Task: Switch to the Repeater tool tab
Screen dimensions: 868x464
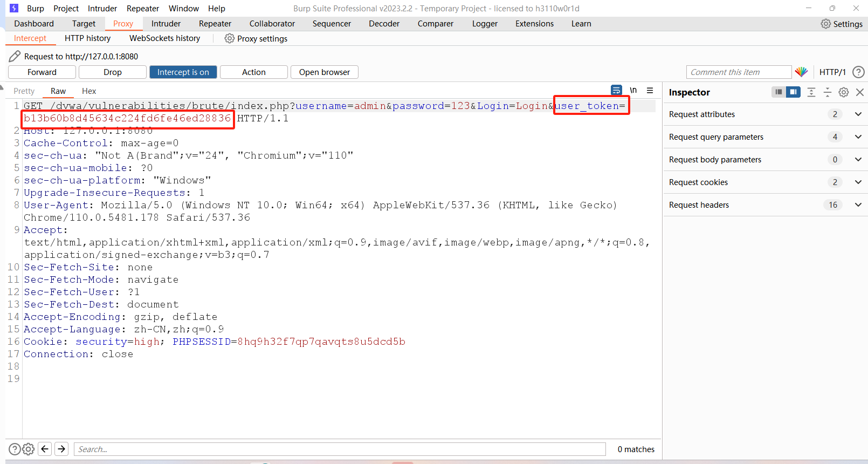Action: point(215,24)
